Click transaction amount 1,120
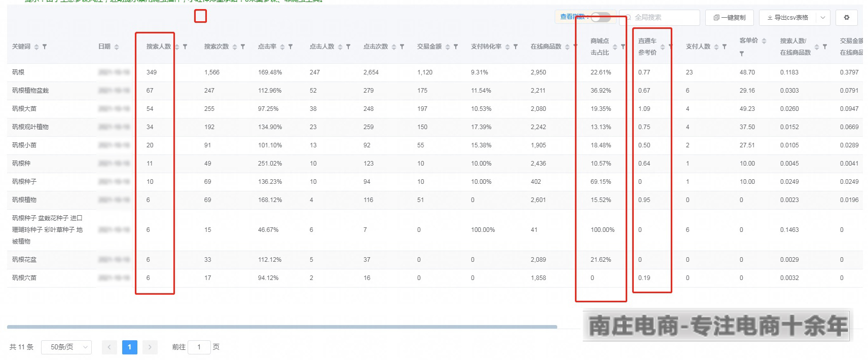The image size is (868, 360). point(425,72)
